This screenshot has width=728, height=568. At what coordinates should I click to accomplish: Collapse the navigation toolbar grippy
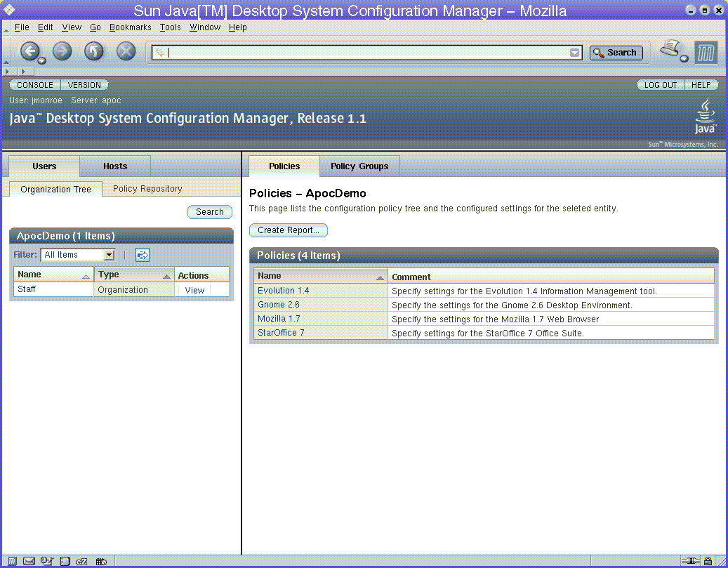[x=6, y=52]
